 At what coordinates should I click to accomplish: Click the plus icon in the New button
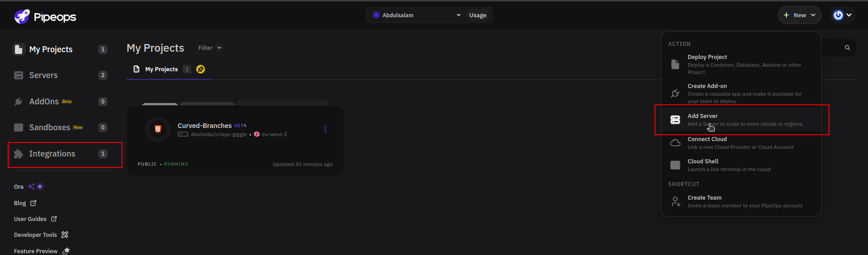click(x=786, y=15)
